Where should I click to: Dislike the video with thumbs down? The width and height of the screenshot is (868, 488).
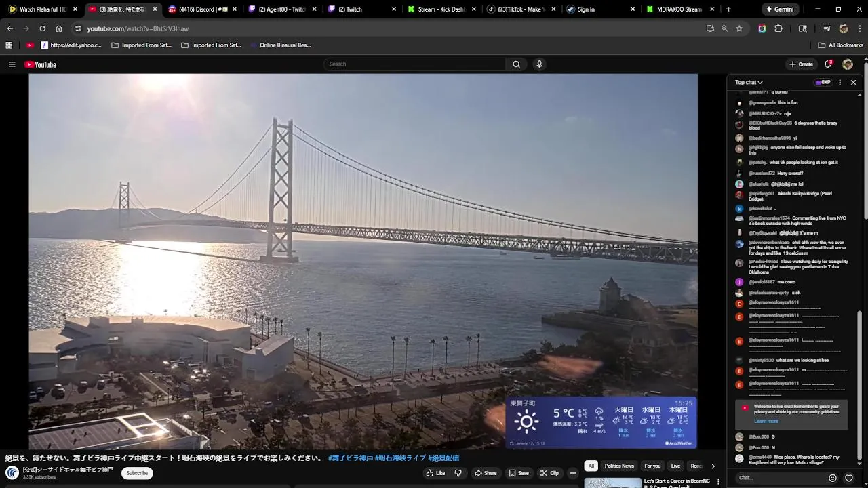click(458, 473)
